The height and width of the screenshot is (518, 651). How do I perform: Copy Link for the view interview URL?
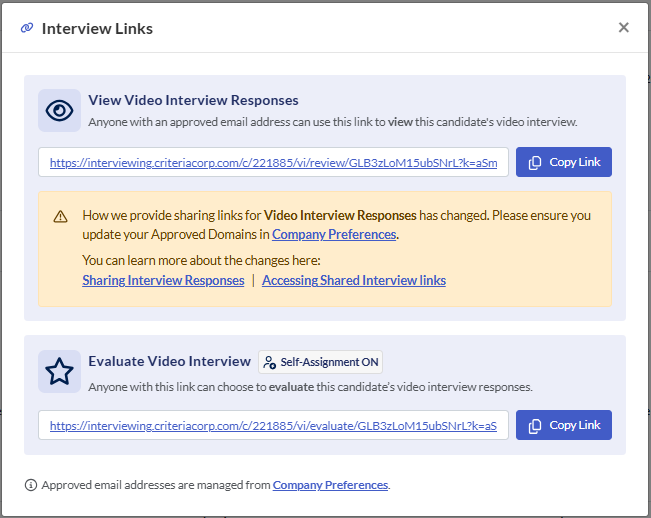564,162
